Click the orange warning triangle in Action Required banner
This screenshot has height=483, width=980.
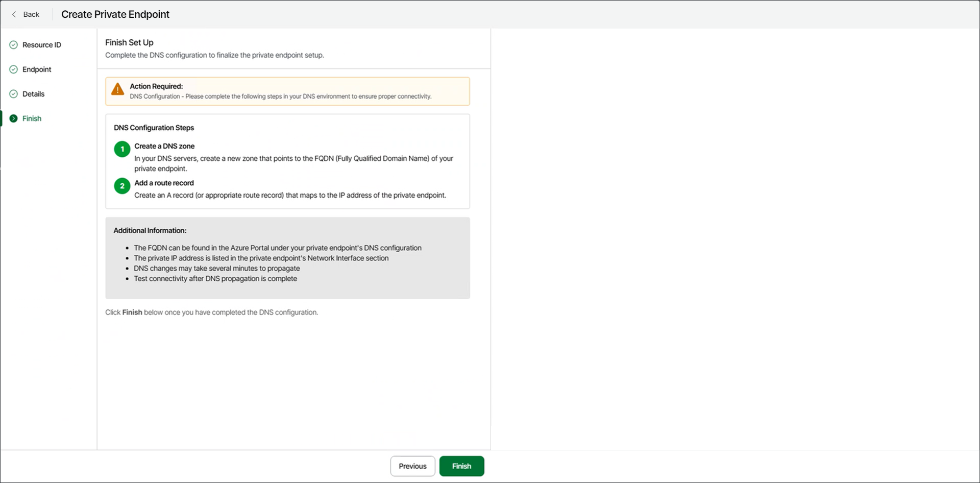point(118,89)
